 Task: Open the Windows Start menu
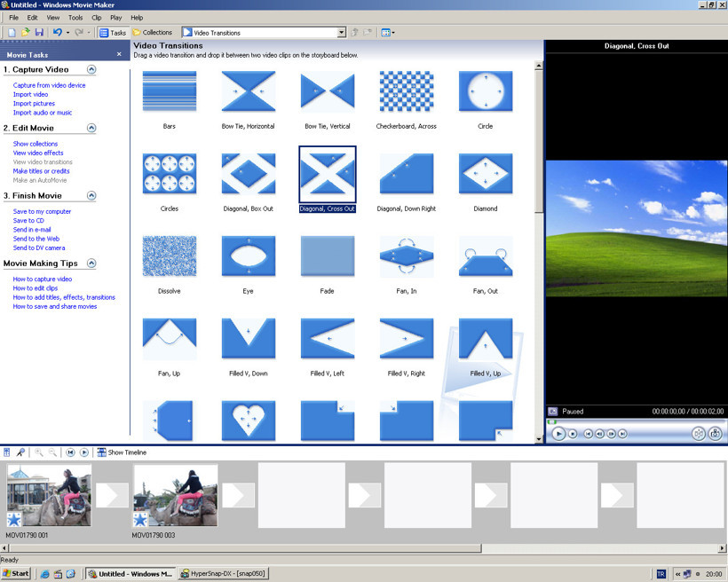coord(16,574)
